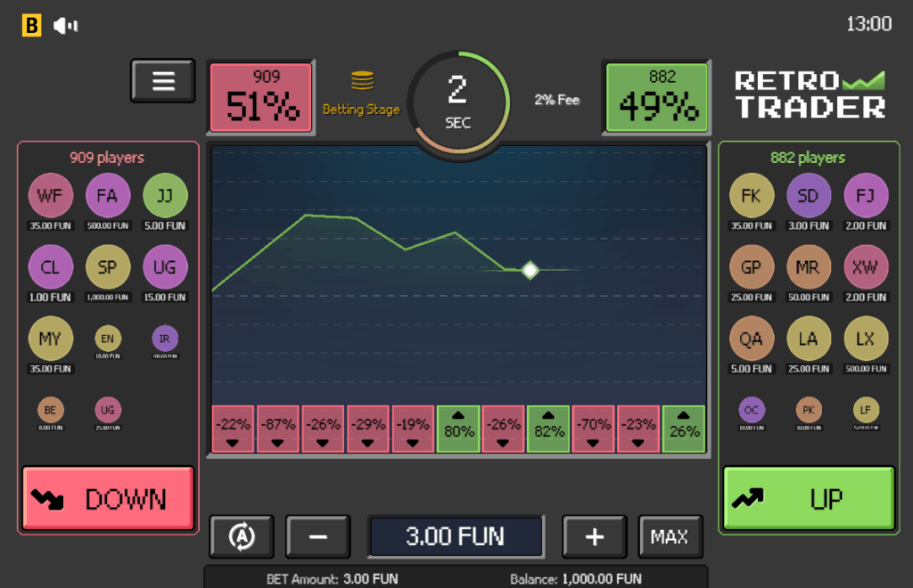Select the QA player avatar

[752, 339]
